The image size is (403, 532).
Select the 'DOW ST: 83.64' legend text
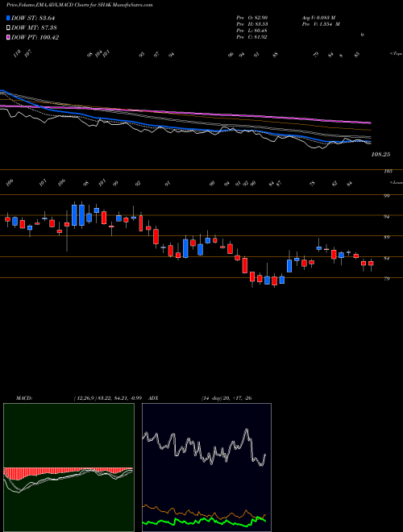click(x=33, y=18)
